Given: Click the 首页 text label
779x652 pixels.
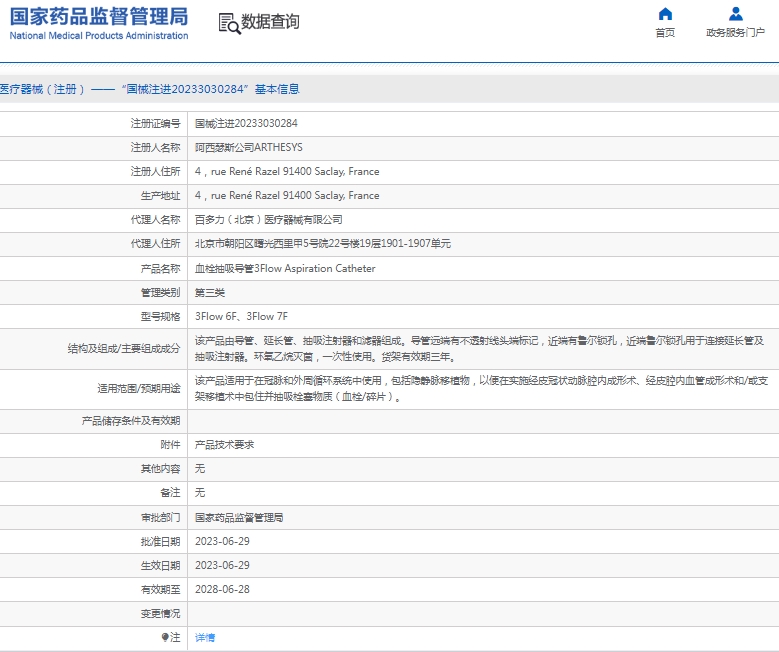Looking at the screenshot, I should 665,33.
